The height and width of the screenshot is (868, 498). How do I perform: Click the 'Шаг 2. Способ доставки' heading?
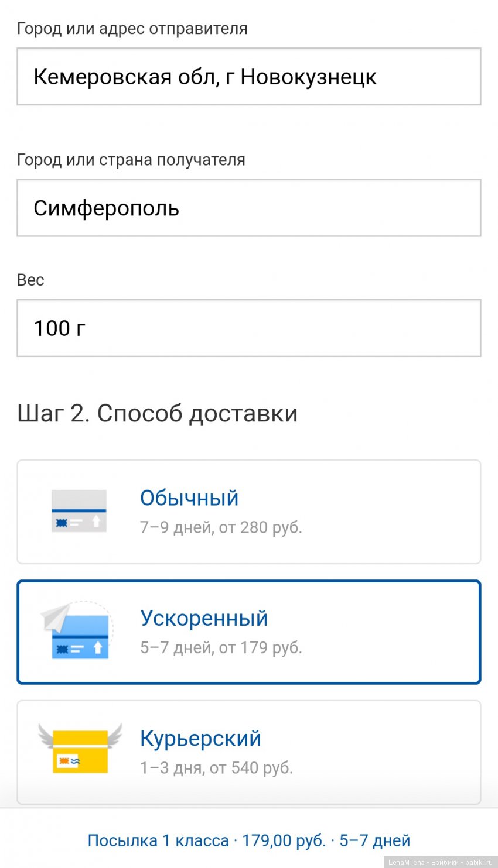[157, 413]
